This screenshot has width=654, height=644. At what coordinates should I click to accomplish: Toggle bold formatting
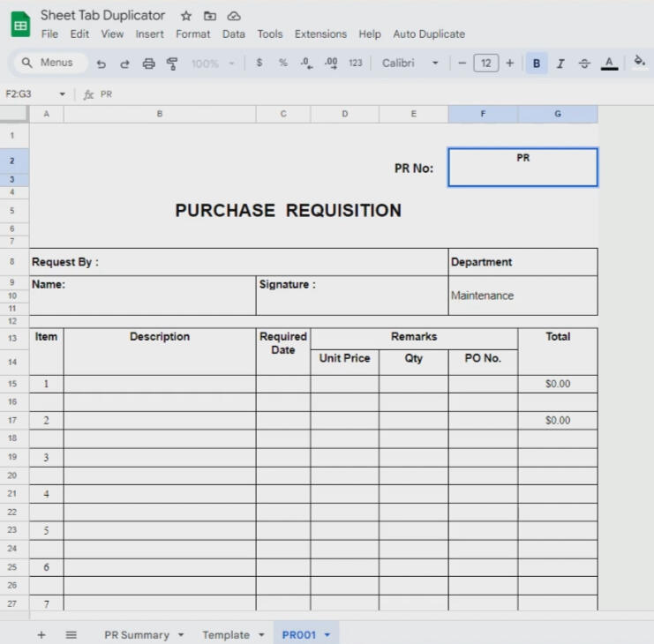coord(536,64)
